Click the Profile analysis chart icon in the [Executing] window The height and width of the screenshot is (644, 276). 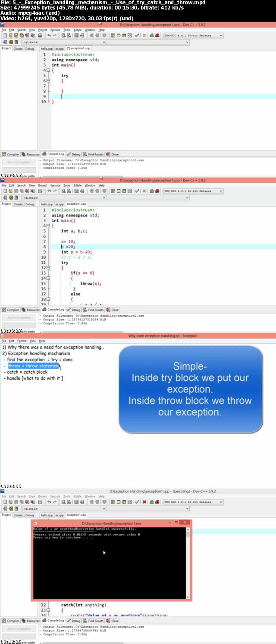point(152,502)
